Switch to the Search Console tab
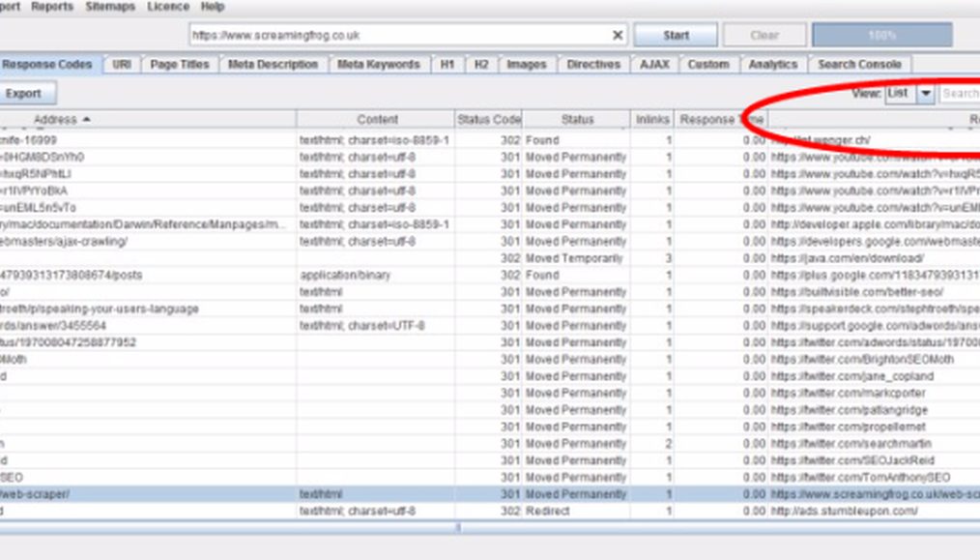The width and height of the screenshot is (980, 560). (859, 65)
